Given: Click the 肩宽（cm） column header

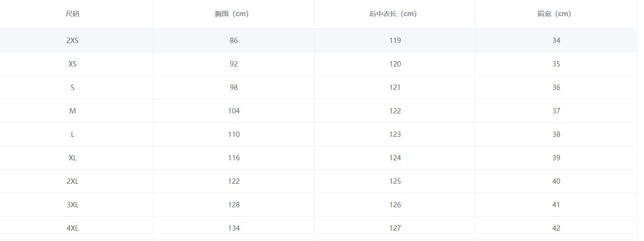Looking at the screenshot, I should point(556,14).
